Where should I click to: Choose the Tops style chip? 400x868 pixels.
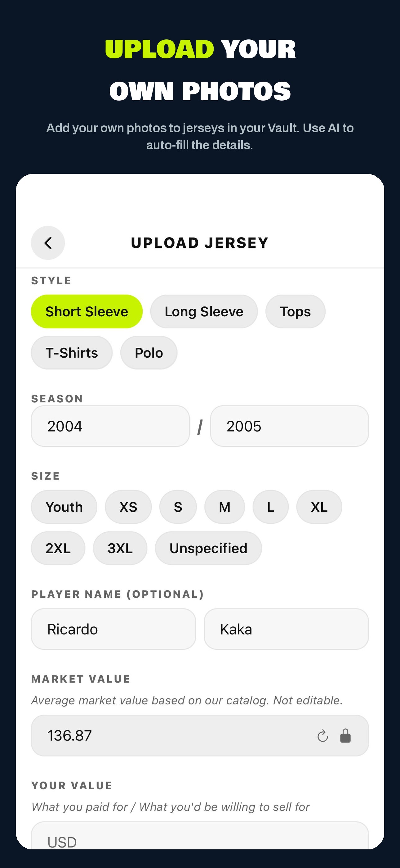(x=295, y=311)
